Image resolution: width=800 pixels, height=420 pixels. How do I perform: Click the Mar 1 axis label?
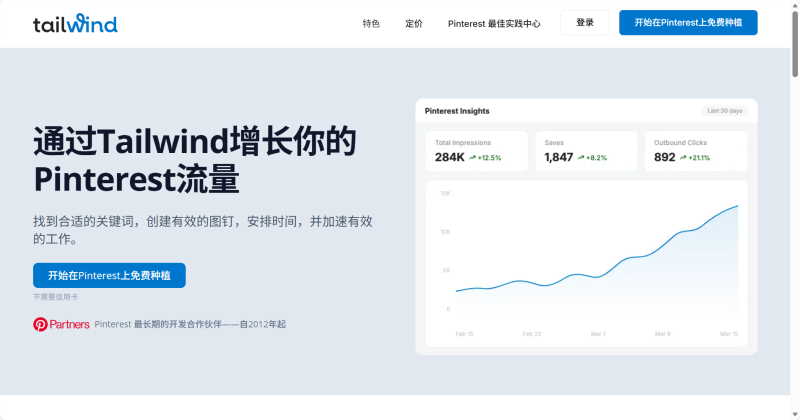pyautogui.click(x=598, y=334)
